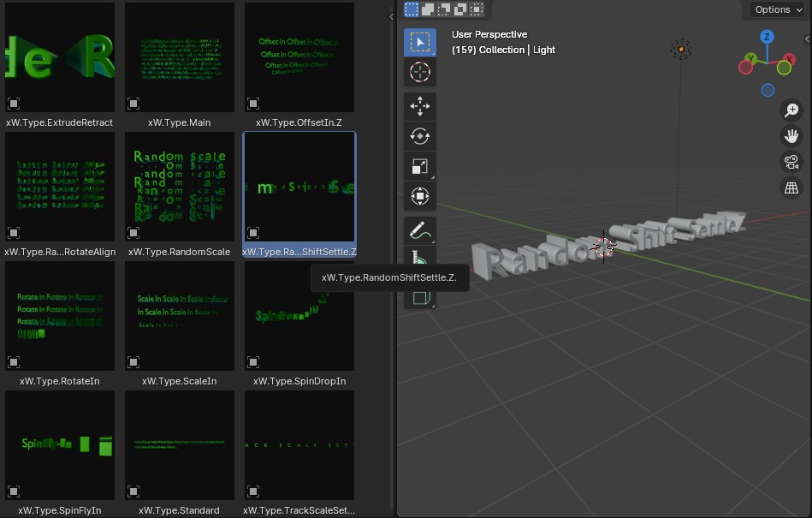This screenshot has height=518, width=812.
Task: Select the Annotate pencil tool
Action: pyautogui.click(x=419, y=230)
